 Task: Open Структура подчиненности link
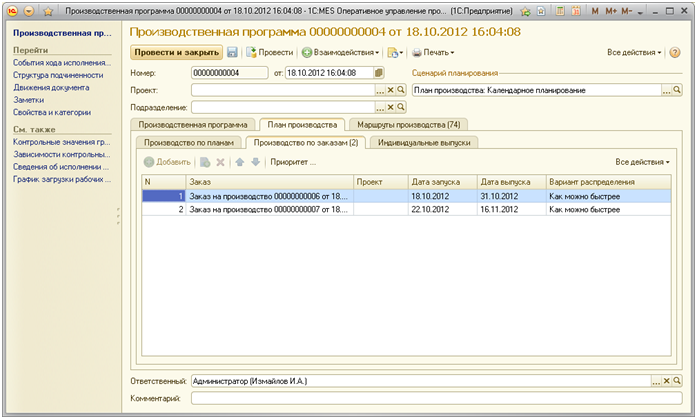pyautogui.click(x=58, y=75)
